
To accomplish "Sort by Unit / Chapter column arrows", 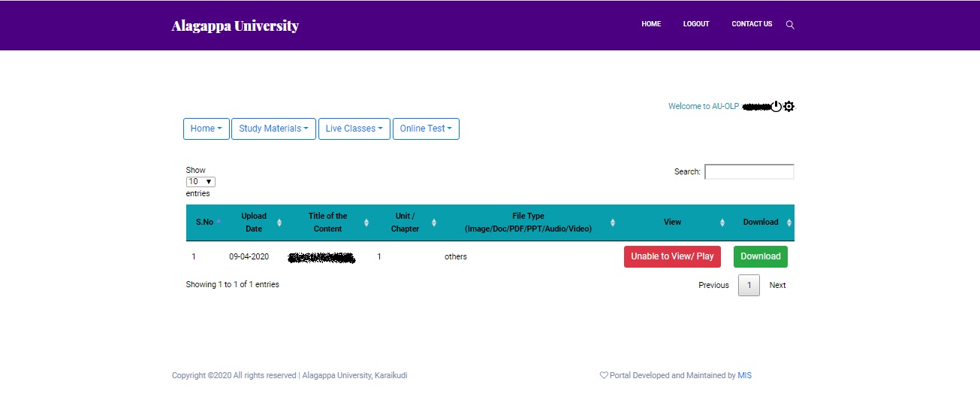I will click(x=434, y=223).
